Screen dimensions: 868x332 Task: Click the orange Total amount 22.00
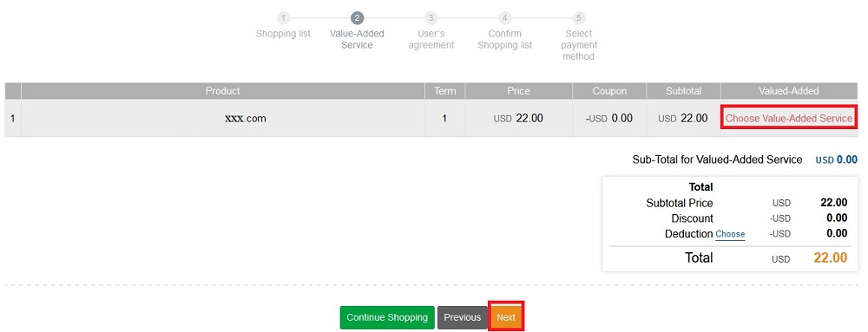(x=831, y=258)
